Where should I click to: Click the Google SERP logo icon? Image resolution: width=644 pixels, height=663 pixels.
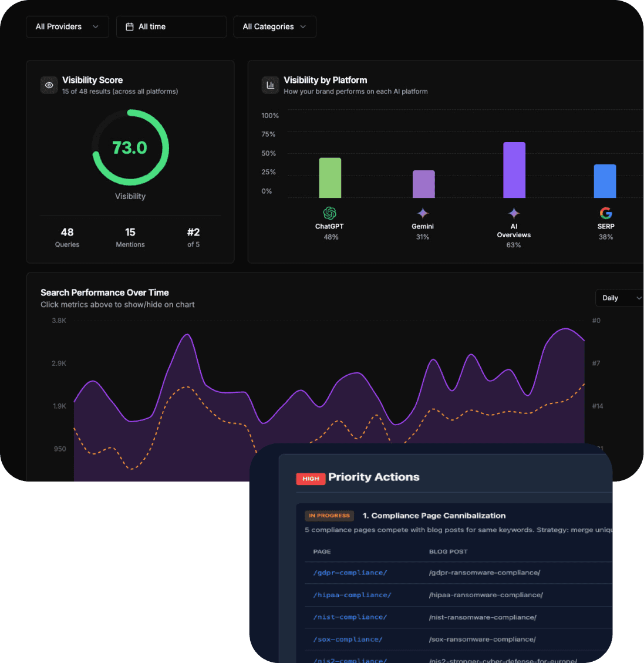(x=606, y=213)
